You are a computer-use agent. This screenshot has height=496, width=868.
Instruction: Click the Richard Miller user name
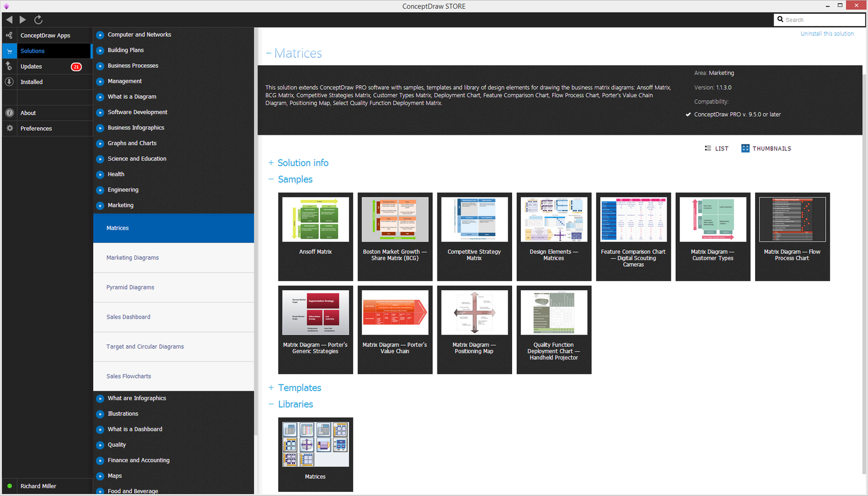(38, 486)
